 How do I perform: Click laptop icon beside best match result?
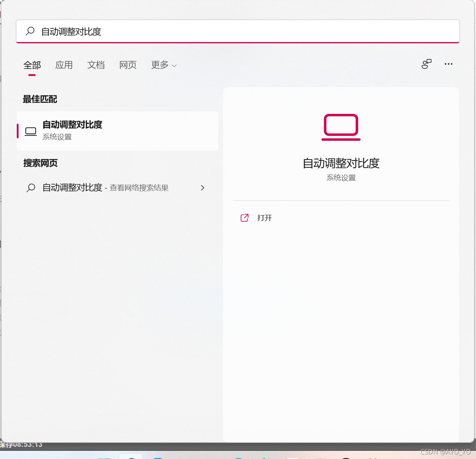click(x=31, y=131)
